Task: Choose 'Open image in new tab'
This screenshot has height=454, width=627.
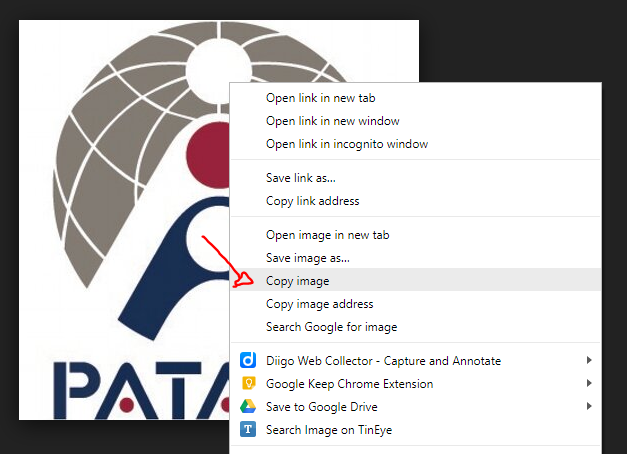Action: (416, 235)
